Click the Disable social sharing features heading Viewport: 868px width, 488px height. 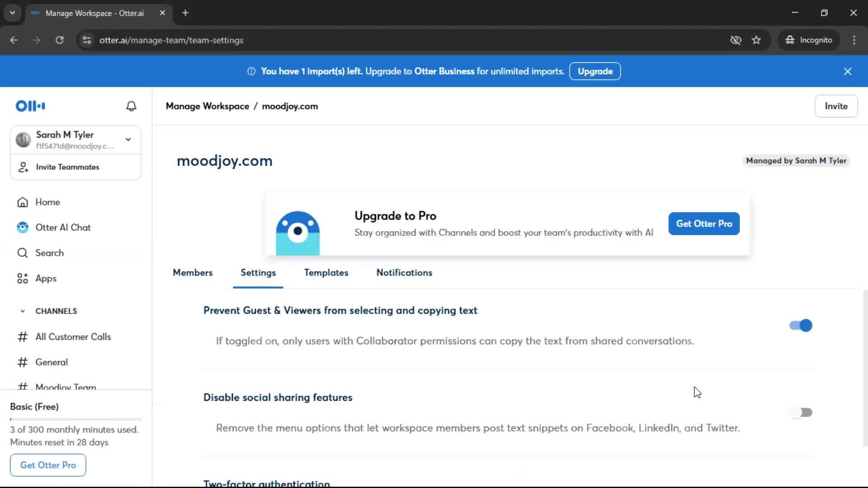tap(278, 398)
